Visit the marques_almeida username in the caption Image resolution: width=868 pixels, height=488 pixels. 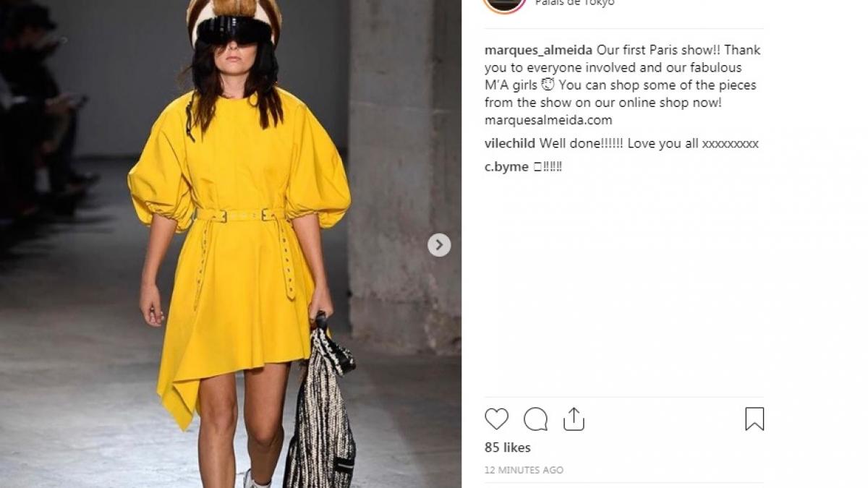538,50
